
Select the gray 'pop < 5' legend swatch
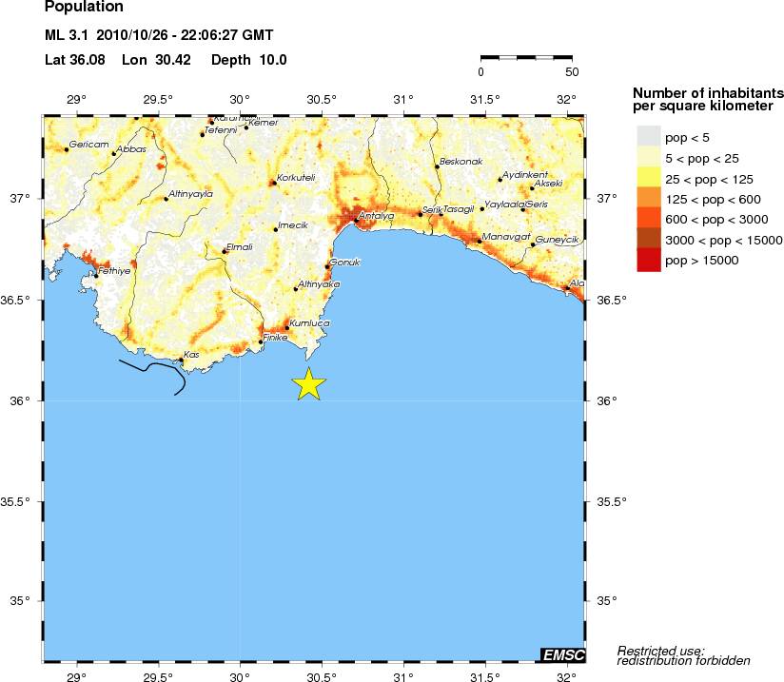[648, 138]
